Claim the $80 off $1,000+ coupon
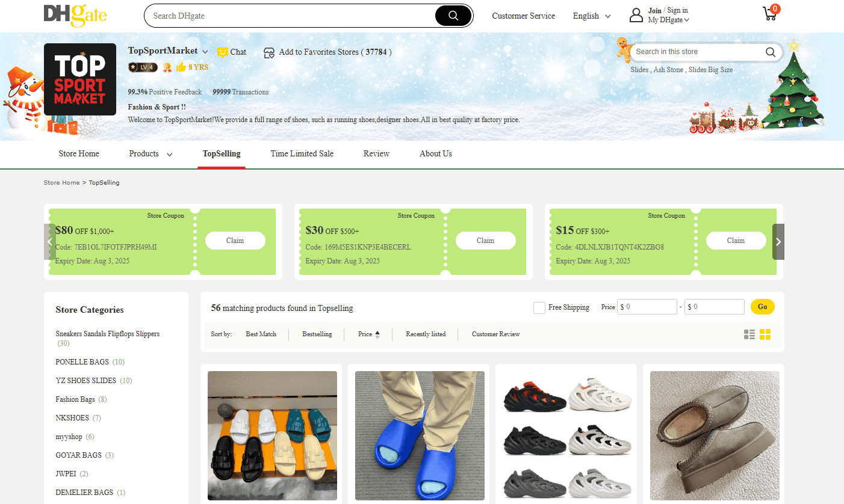 point(235,240)
